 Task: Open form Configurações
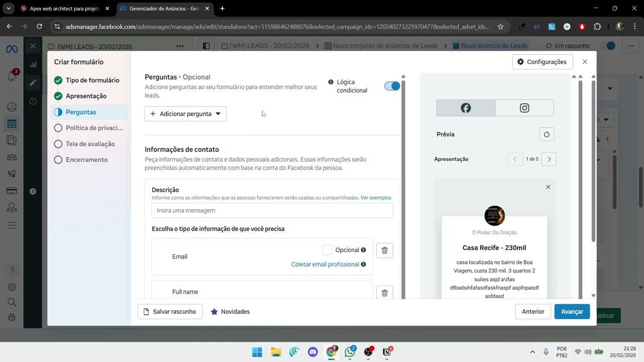tap(542, 62)
